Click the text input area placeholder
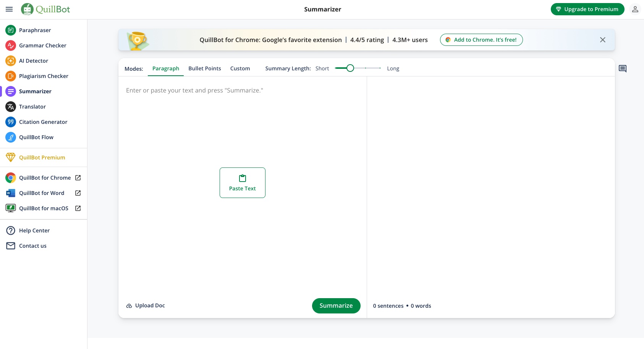This screenshot has height=349, width=644. (x=194, y=91)
